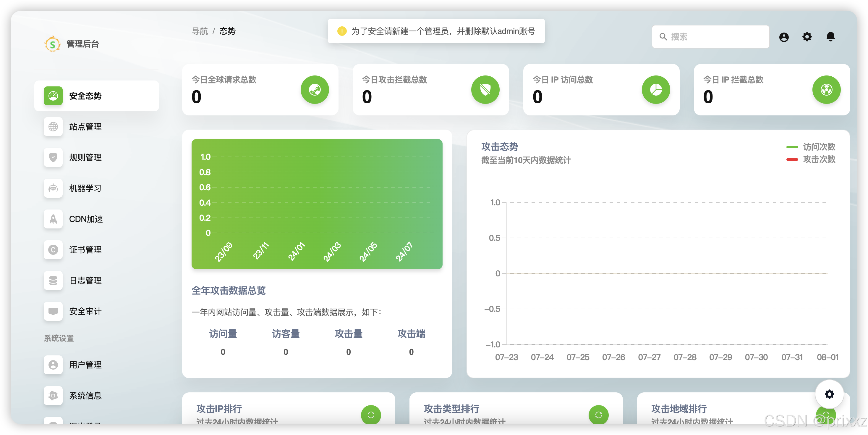Click the 攻击态势 chart title

[499, 147]
